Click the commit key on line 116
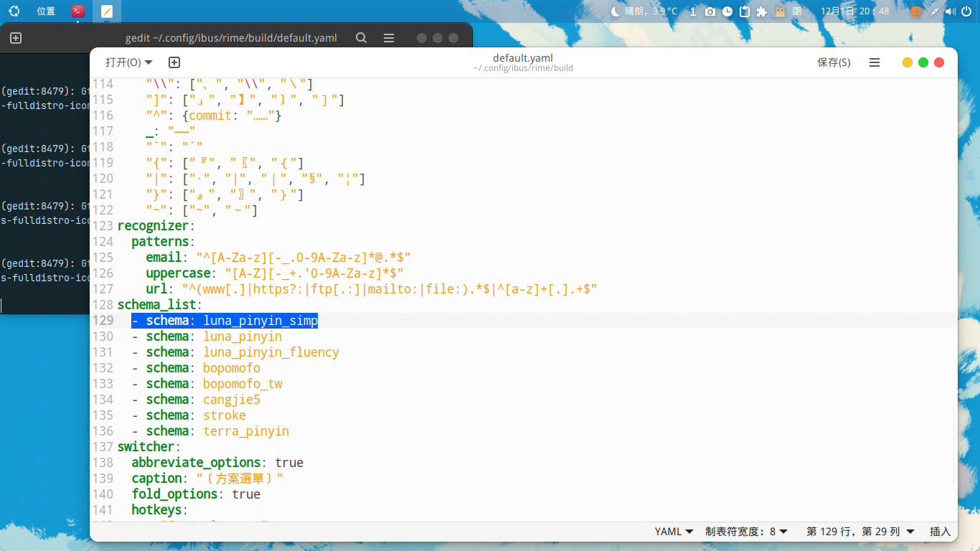Image resolution: width=980 pixels, height=551 pixels. pos(210,116)
